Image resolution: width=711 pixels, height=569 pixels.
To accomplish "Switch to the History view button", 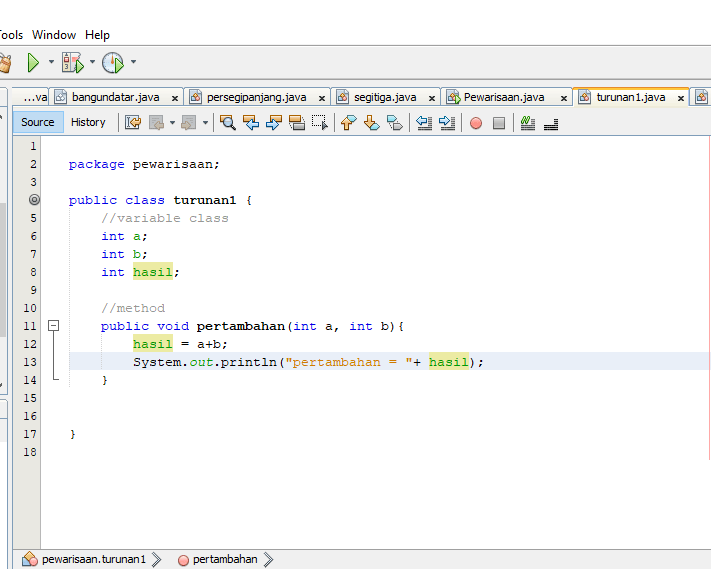I will click(x=88, y=122).
